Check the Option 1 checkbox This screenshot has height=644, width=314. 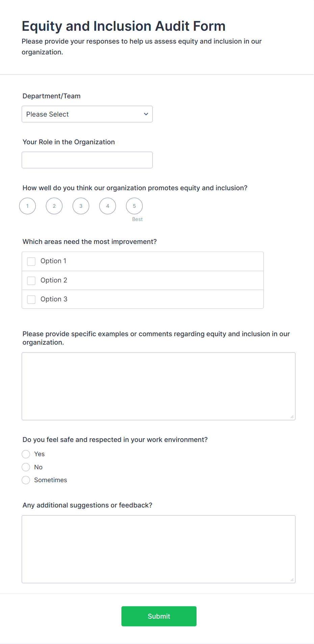click(31, 262)
